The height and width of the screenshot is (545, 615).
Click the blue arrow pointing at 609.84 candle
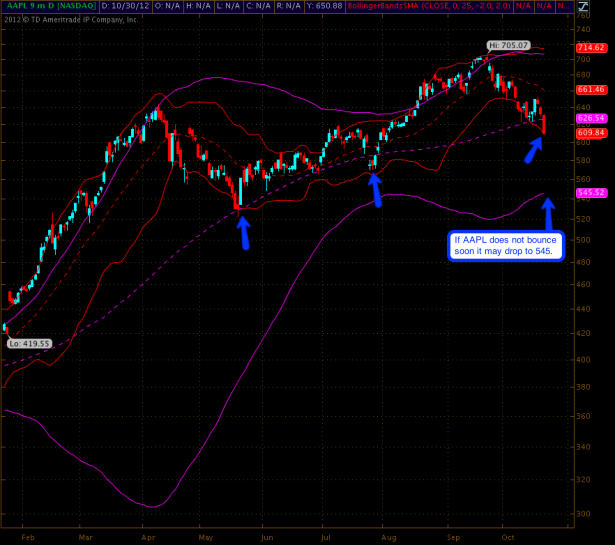(535, 149)
